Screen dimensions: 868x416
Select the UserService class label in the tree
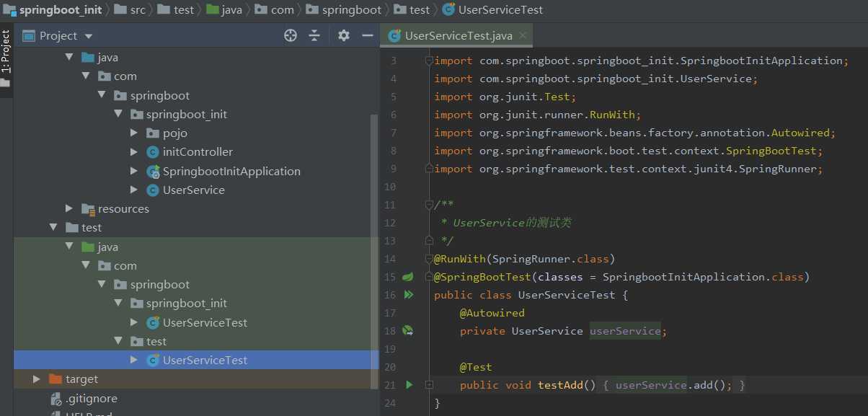pyautogui.click(x=194, y=190)
